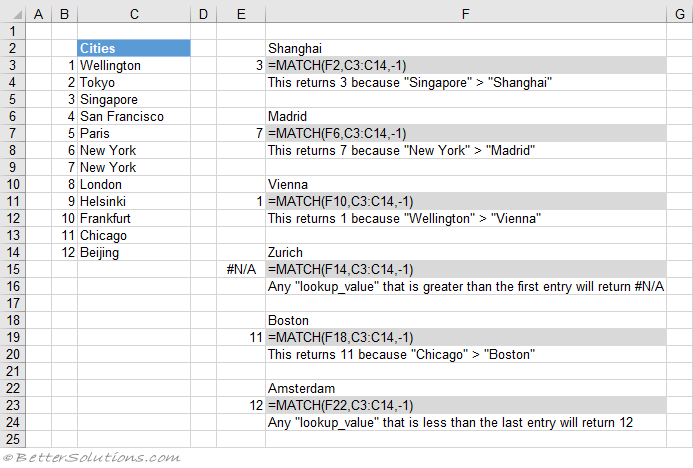The image size is (693, 468).
Task: Select column C header
Action: (x=134, y=14)
